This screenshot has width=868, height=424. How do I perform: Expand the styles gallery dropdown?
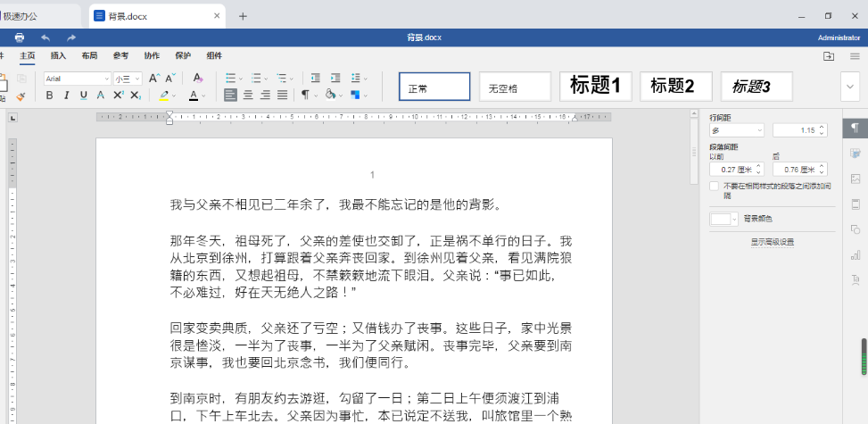(x=850, y=87)
